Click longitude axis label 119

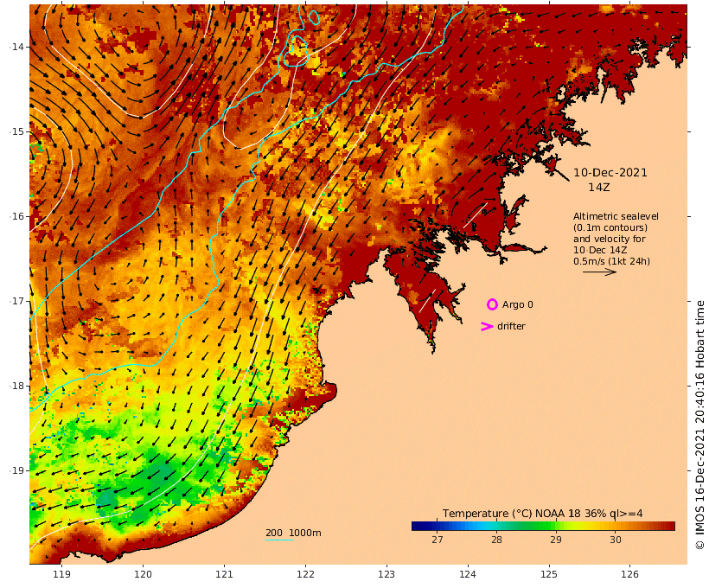coord(61,574)
